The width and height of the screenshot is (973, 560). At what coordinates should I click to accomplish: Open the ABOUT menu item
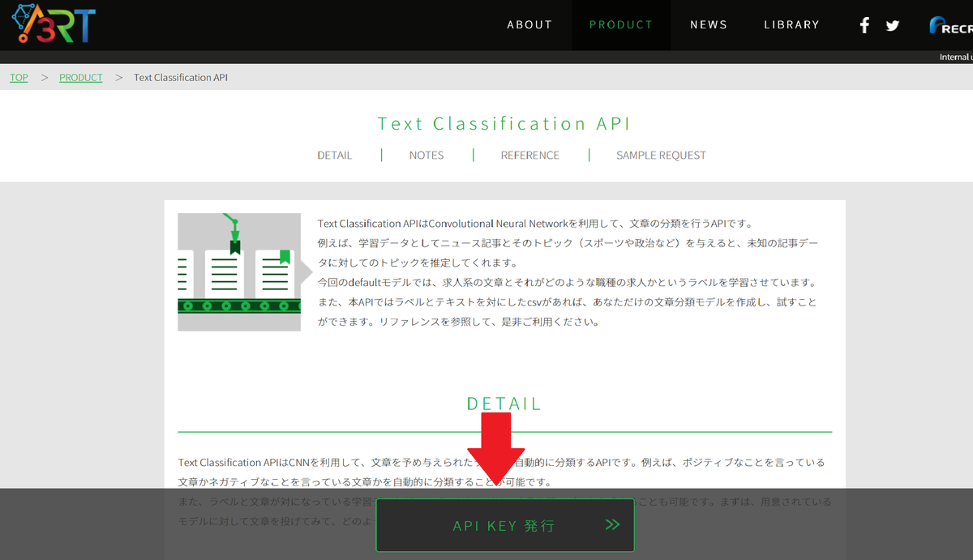tap(529, 24)
